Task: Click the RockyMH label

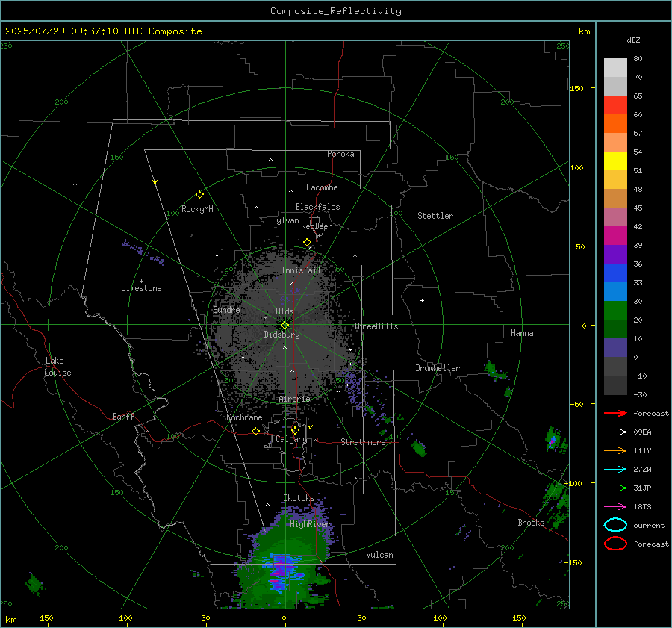Action: coord(197,209)
